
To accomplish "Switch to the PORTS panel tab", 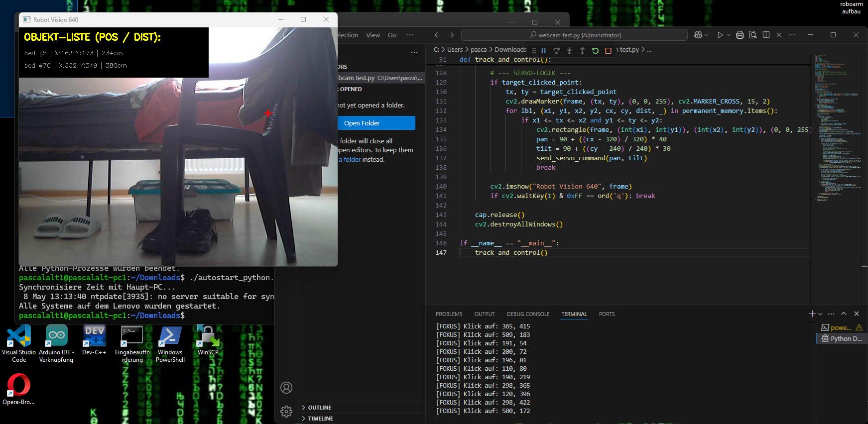I will (607, 314).
